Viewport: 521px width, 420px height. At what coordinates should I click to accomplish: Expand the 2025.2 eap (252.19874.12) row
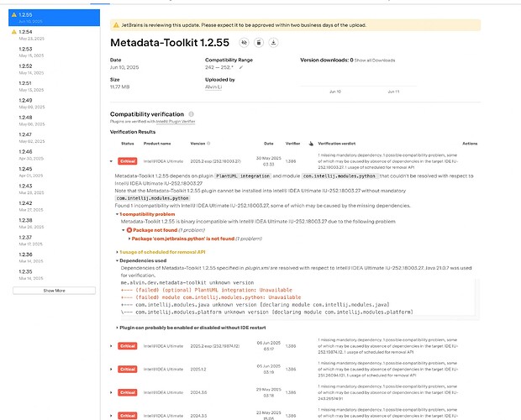111,346
